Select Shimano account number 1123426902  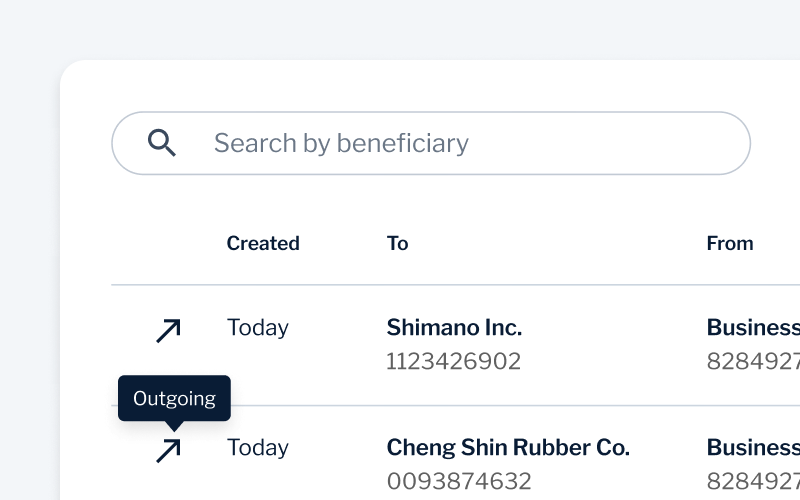453,361
